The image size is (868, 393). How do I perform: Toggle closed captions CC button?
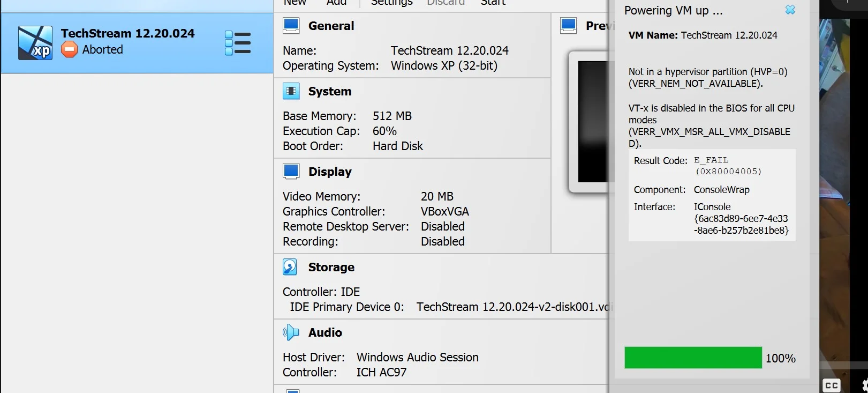pyautogui.click(x=831, y=385)
